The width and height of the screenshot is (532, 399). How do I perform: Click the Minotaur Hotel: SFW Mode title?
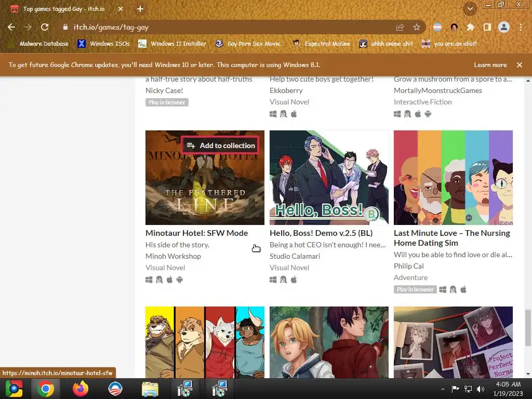196,233
